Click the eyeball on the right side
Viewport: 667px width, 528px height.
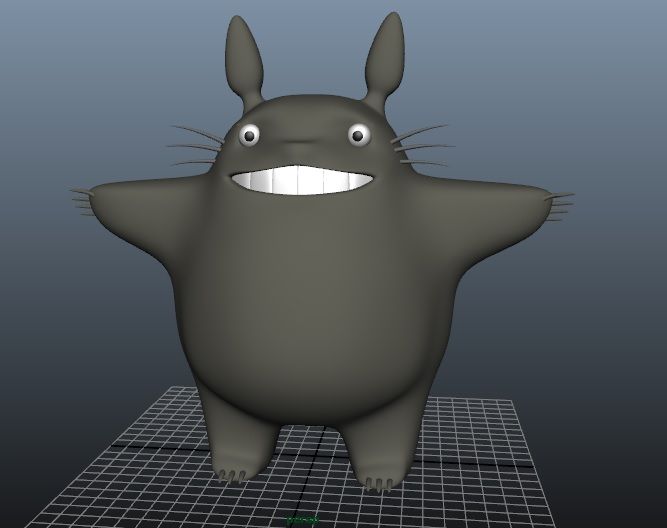pyautogui.click(x=358, y=133)
